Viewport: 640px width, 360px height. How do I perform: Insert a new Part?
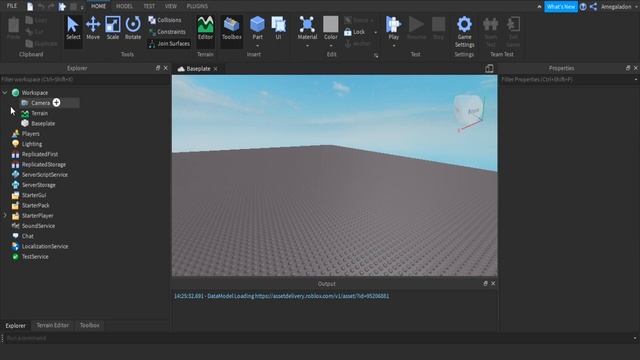257,28
